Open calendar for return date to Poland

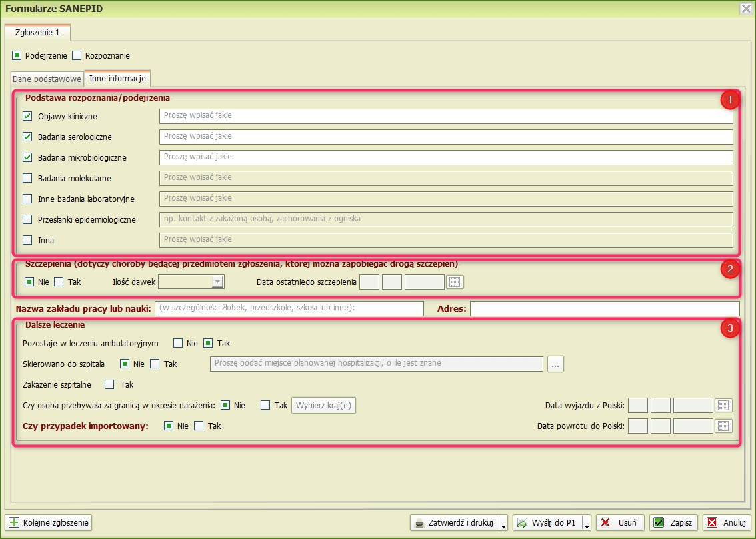coord(723,426)
